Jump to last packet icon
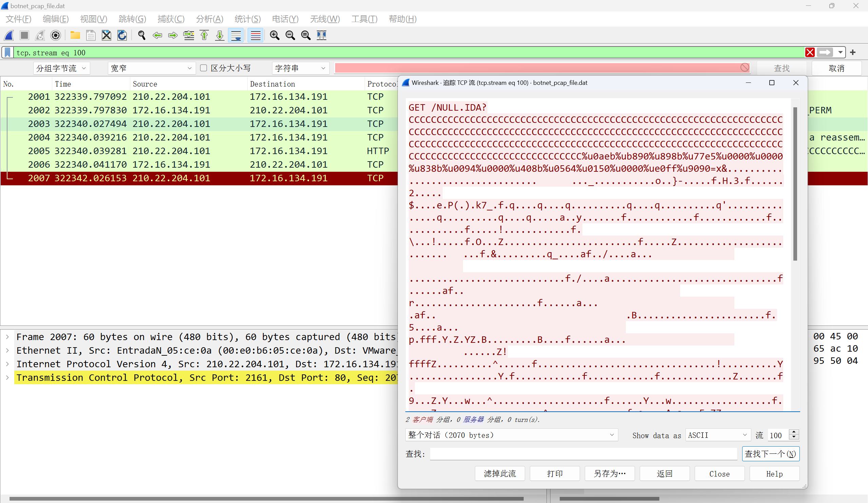Screen dimensions: 868x503 [220, 35]
